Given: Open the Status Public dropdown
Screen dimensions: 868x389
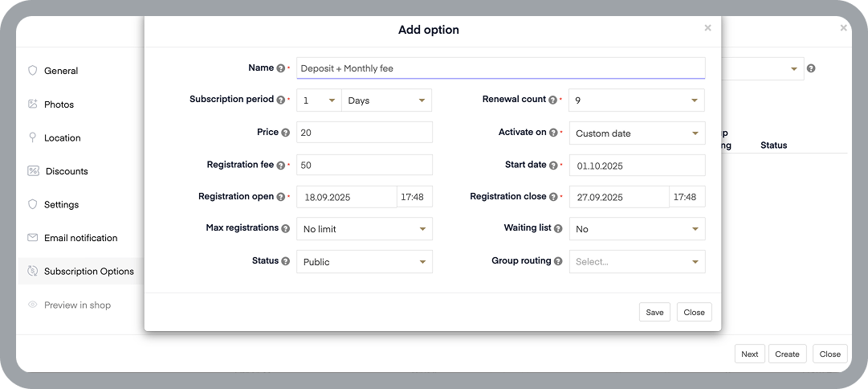Looking at the screenshot, I should 365,261.
